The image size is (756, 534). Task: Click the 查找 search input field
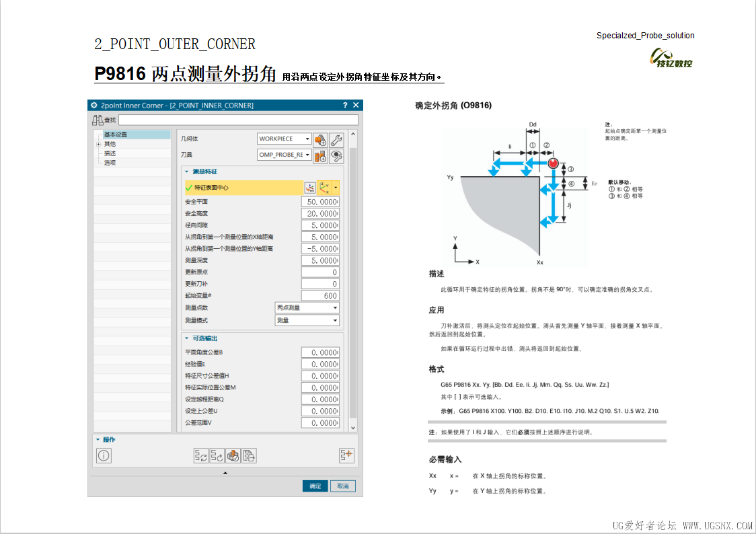pos(238,120)
